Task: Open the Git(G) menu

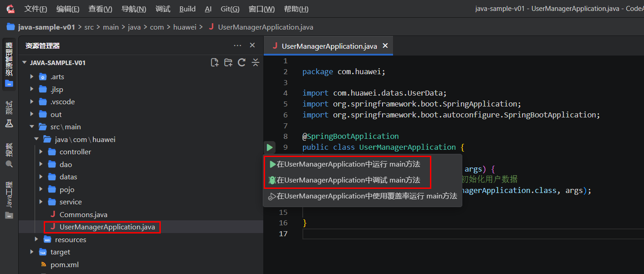Action: tap(230, 9)
